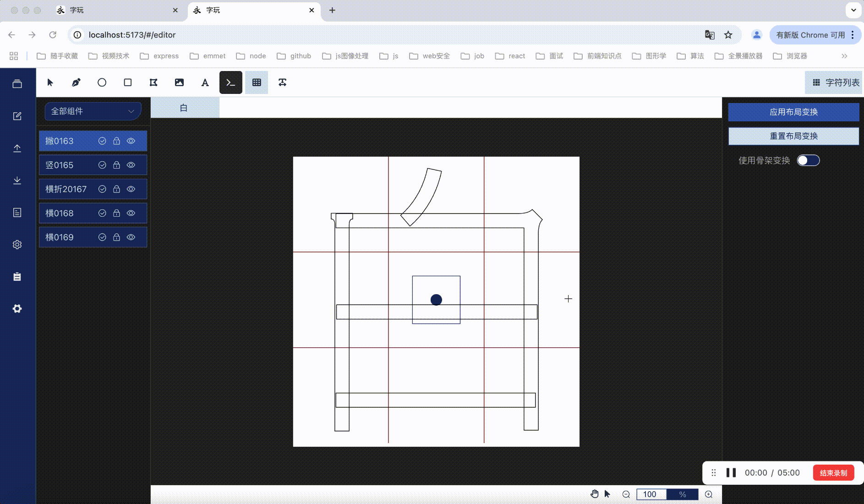The image size is (864, 504).
Task: Select the arrow selection tool
Action: point(50,82)
